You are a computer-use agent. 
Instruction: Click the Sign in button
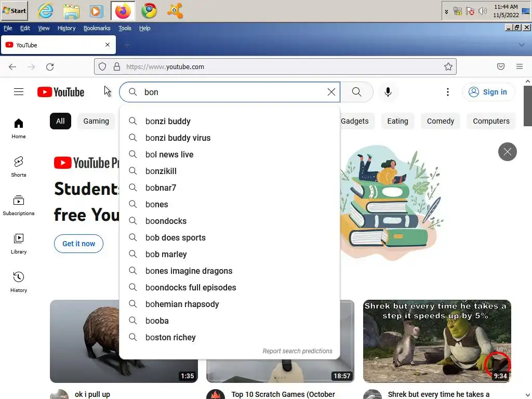click(x=488, y=92)
